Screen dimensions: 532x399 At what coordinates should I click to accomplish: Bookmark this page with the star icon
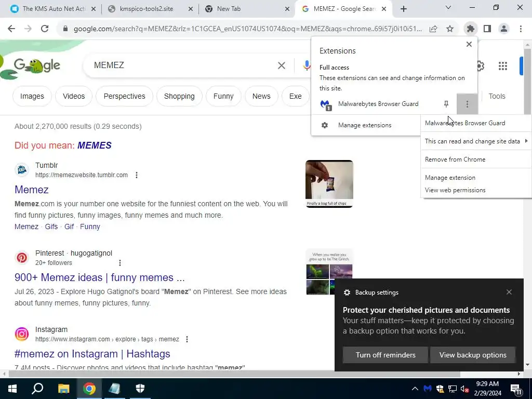(x=450, y=29)
